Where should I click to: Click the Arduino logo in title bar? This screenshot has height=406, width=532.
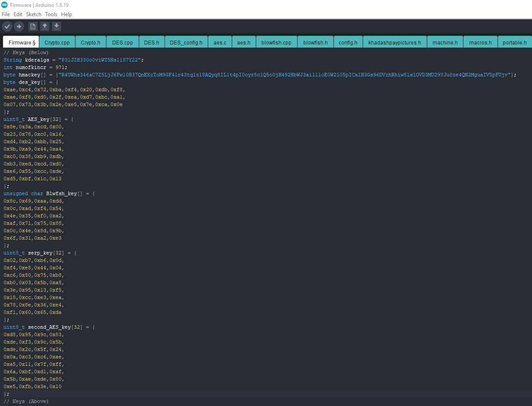[4, 5]
